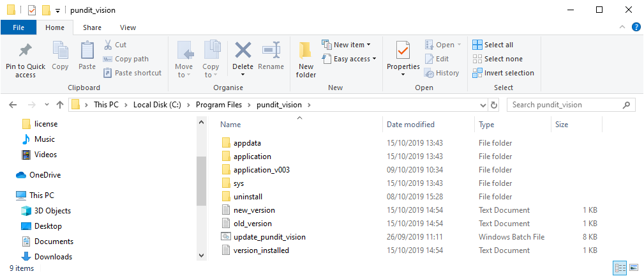Switch to details view toggle at bottom-right
The height and width of the screenshot is (276, 644).
pyautogui.click(x=619, y=268)
